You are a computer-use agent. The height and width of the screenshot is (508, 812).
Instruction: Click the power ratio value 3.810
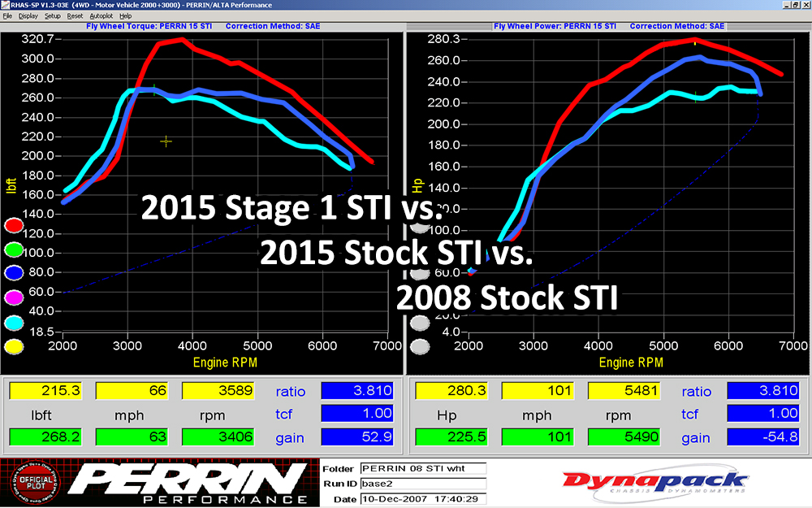click(x=763, y=390)
